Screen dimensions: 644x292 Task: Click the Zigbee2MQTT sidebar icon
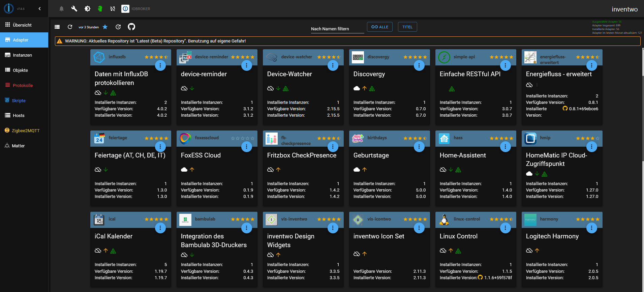click(7, 130)
